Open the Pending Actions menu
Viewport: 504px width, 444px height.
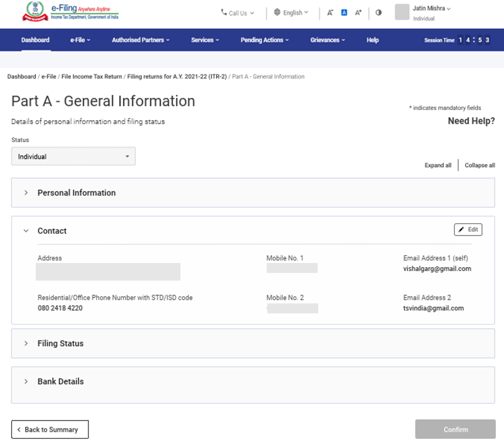click(265, 40)
